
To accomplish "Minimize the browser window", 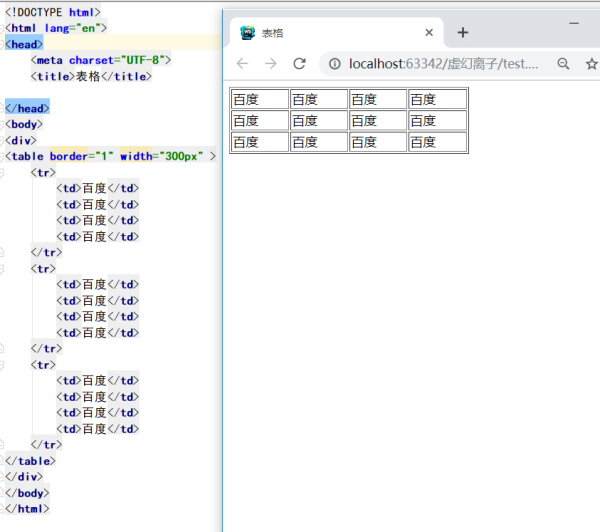I will point(574,24).
